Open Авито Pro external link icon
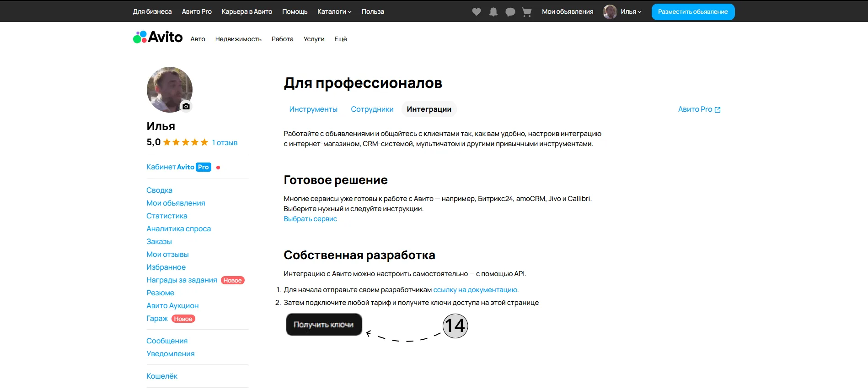Viewport: 868px width, 391px height. tap(718, 109)
